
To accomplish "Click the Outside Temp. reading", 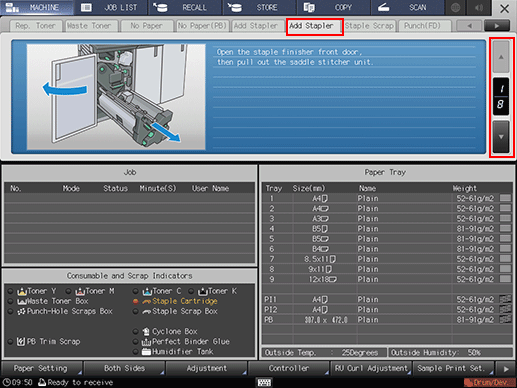I will (x=324, y=353).
